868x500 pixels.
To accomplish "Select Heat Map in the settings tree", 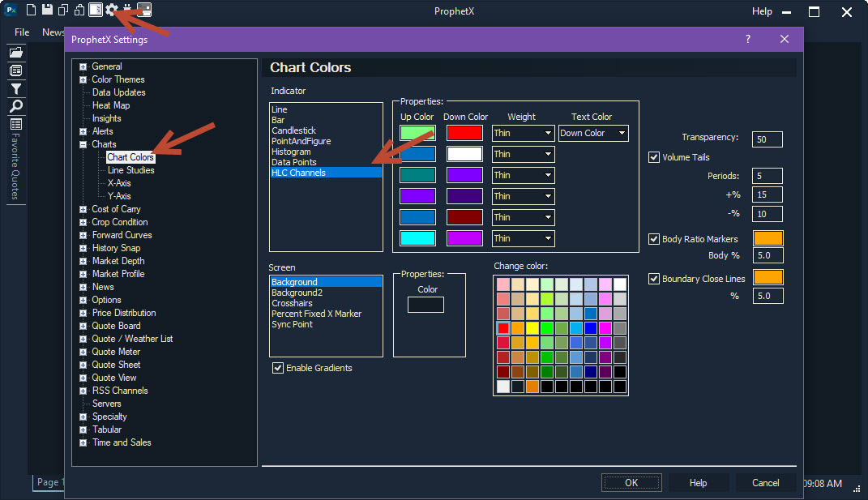I will 111,105.
